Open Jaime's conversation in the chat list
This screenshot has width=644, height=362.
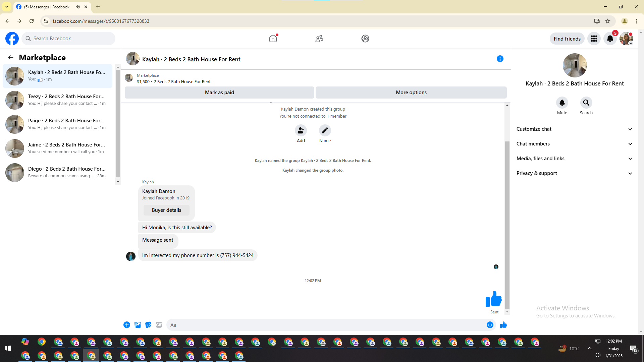pos(58,148)
